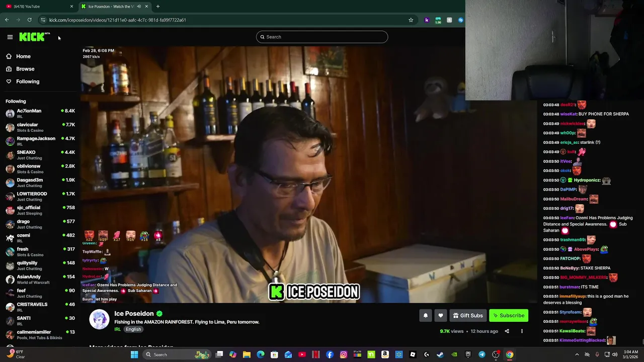Click the Windows taskbar Search box
Screen dimensions: 644x362
(x=176, y=354)
